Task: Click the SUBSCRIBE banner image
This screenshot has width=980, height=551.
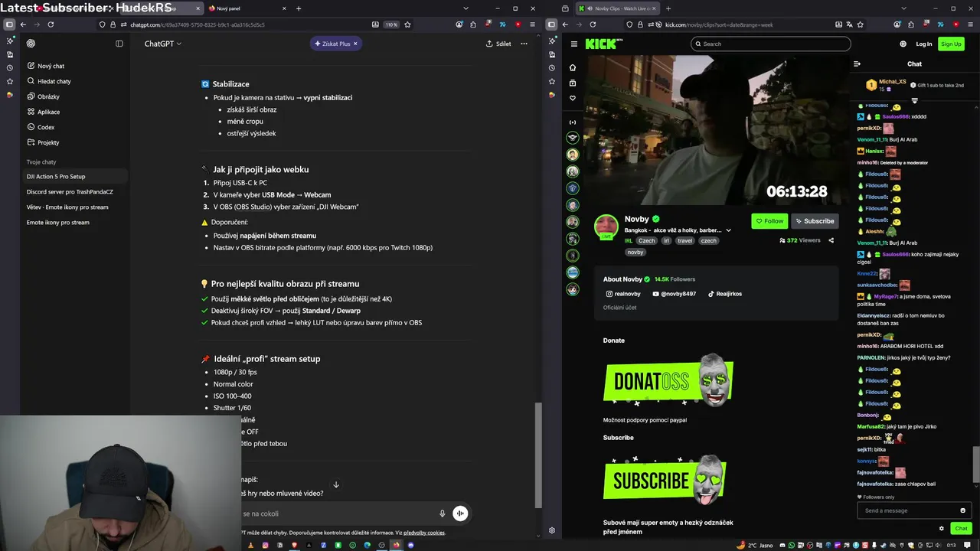Action: coord(665,481)
